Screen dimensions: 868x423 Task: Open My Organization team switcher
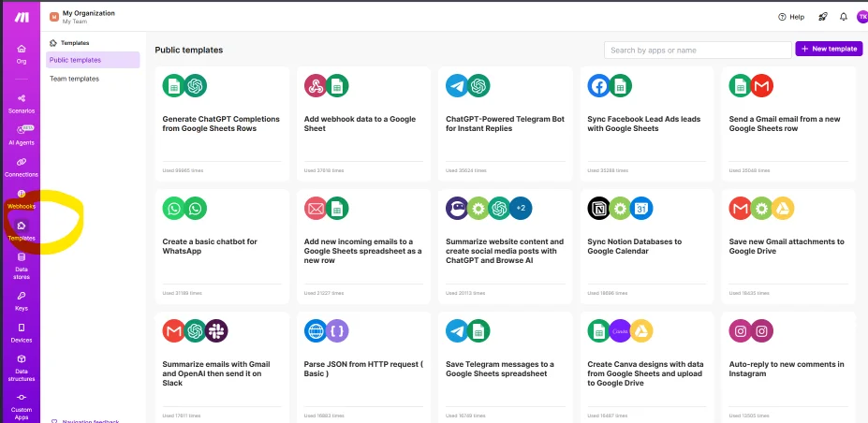pyautogui.click(x=82, y=17)
